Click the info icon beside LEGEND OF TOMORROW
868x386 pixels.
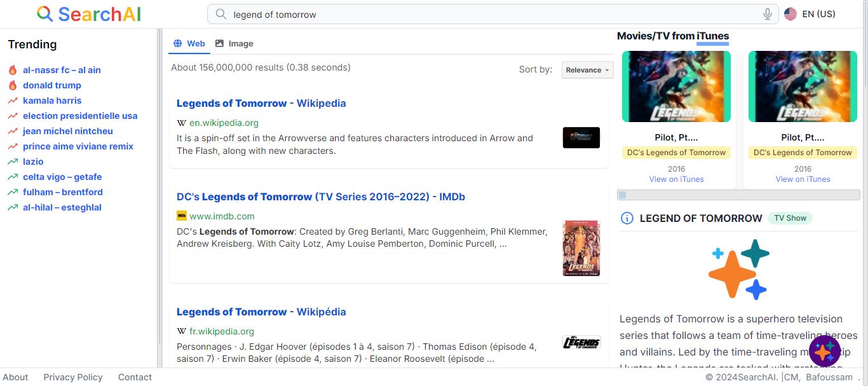click(x=627, y=218)
